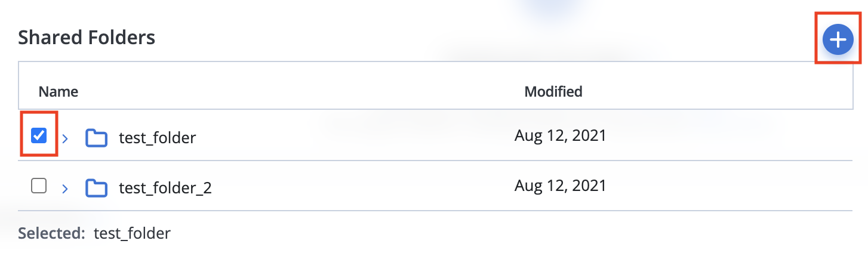Click the year 2021 in test_folder row

589,136
